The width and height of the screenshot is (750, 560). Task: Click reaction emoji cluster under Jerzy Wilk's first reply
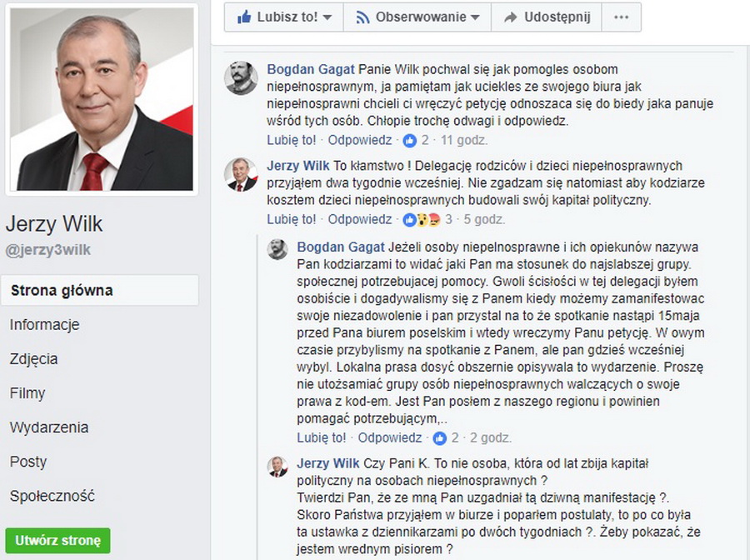pos(422,219)
